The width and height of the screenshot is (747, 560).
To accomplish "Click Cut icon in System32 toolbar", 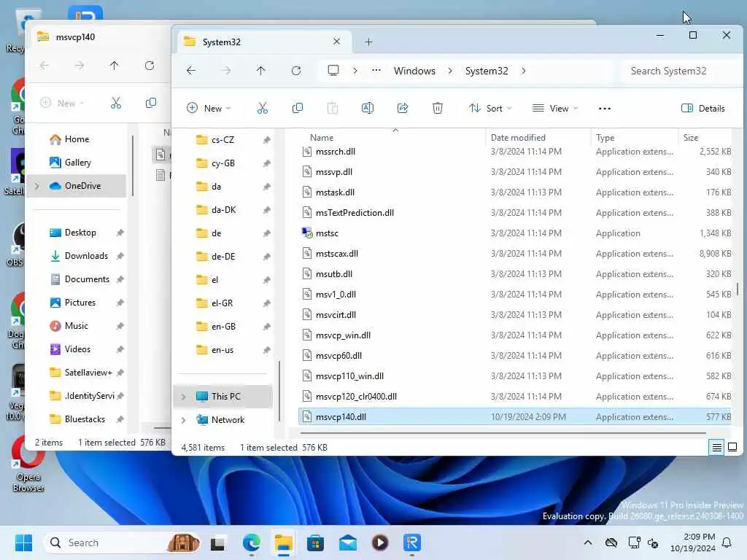I will 263,108.
